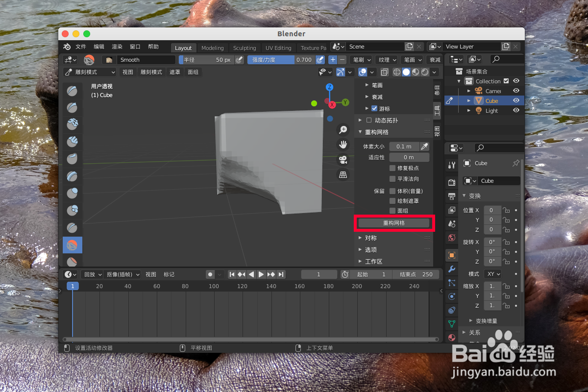Enable 绘制遮罩 preserve checkbox
Screen dimensions: 588x392
(x=392, y=201)
